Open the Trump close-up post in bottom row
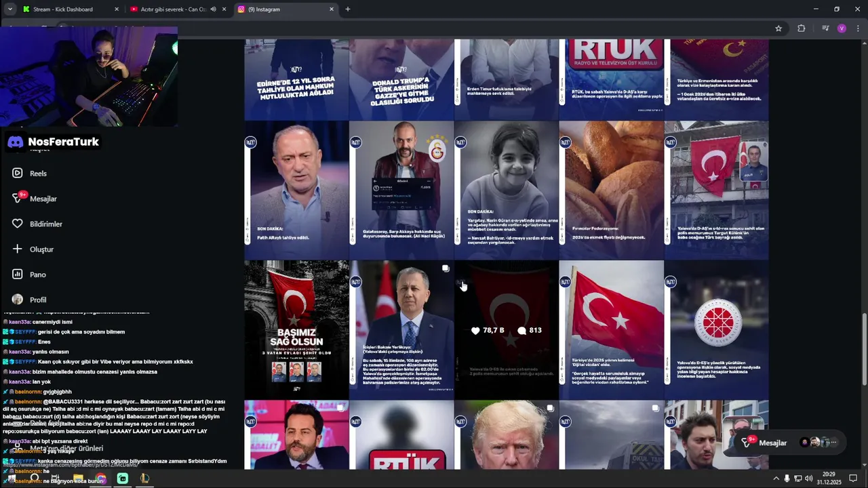The image size is (868, 488). 507,434
